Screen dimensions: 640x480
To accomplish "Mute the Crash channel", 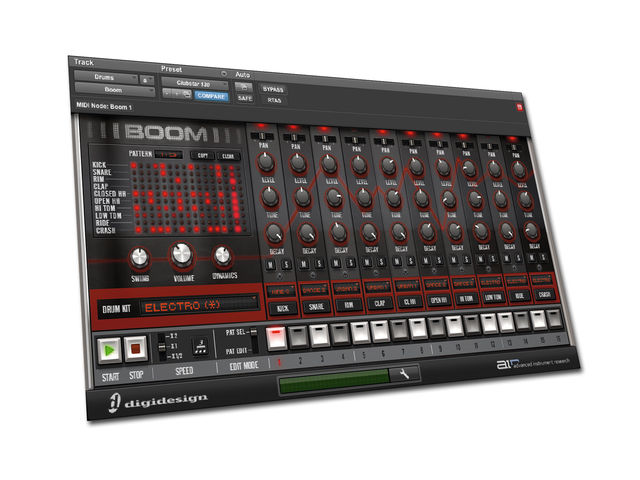I will click(531, 257).
